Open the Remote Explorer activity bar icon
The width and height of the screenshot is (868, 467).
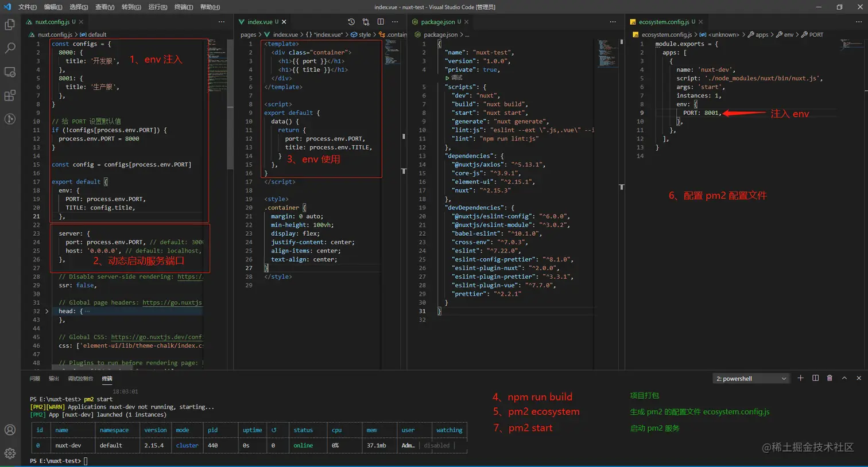pos(10,72)
